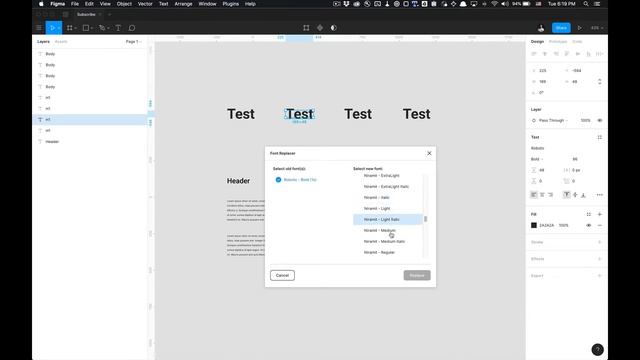This screenshot has height=360, width=640.
Task: Add a new fill with plus icon
Action: coord(600,214)
